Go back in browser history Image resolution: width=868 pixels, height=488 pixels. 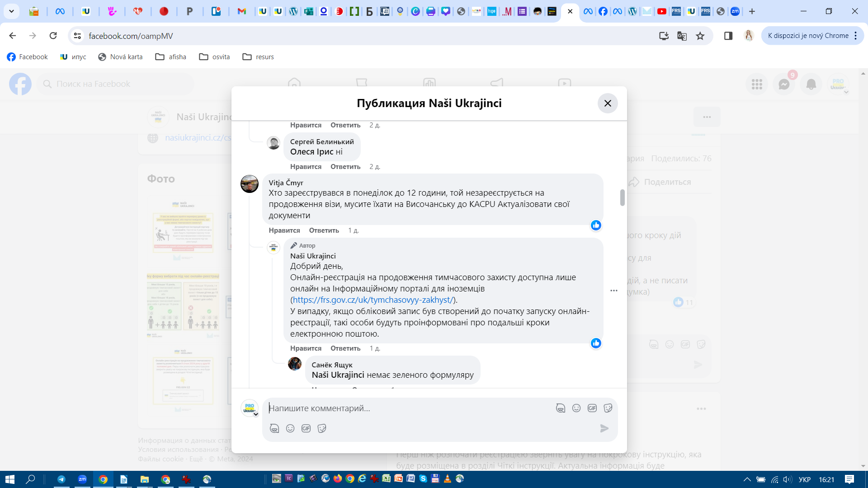13,36
